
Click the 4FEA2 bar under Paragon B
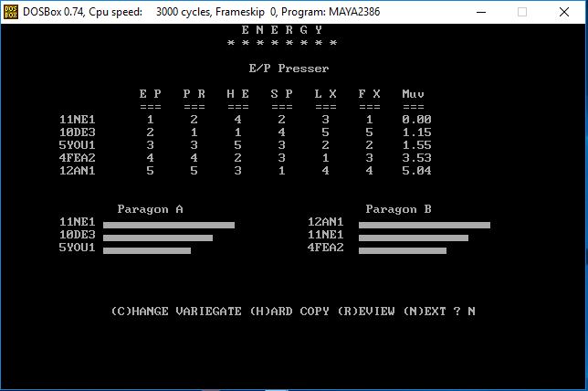pyautogui.click(x=403, y=250)
